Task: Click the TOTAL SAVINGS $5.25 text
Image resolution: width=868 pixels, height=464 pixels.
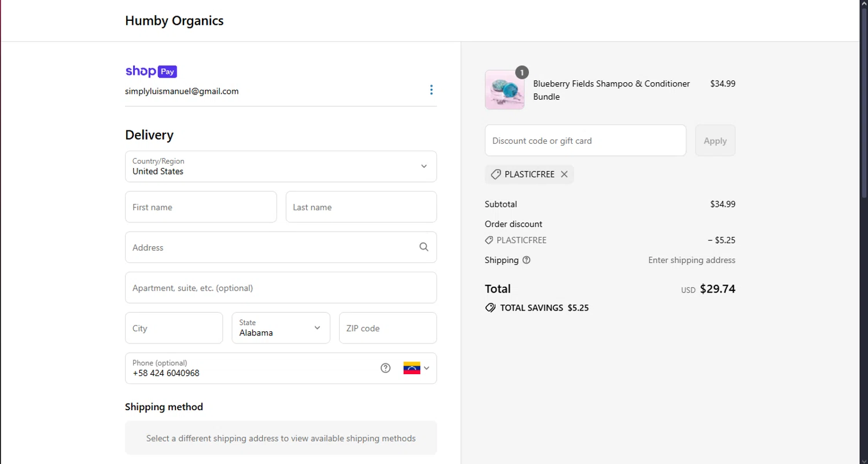Action: click(545, 308)
